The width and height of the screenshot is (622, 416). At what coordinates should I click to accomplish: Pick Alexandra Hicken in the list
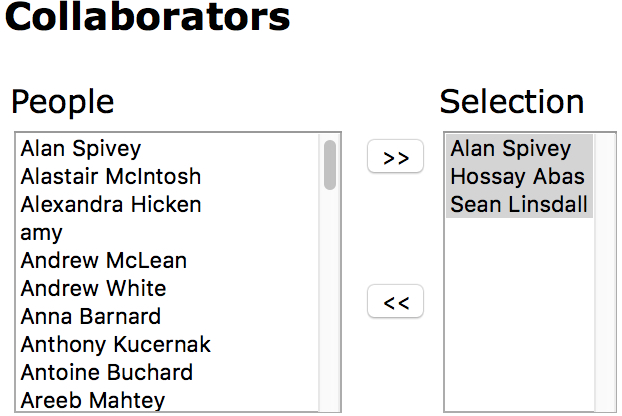(110, 205)
